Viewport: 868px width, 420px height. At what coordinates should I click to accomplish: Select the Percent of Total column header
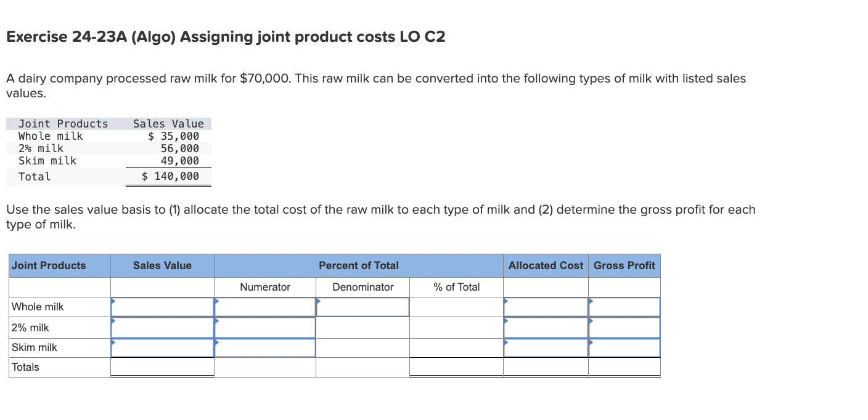[x=359, y=265]
